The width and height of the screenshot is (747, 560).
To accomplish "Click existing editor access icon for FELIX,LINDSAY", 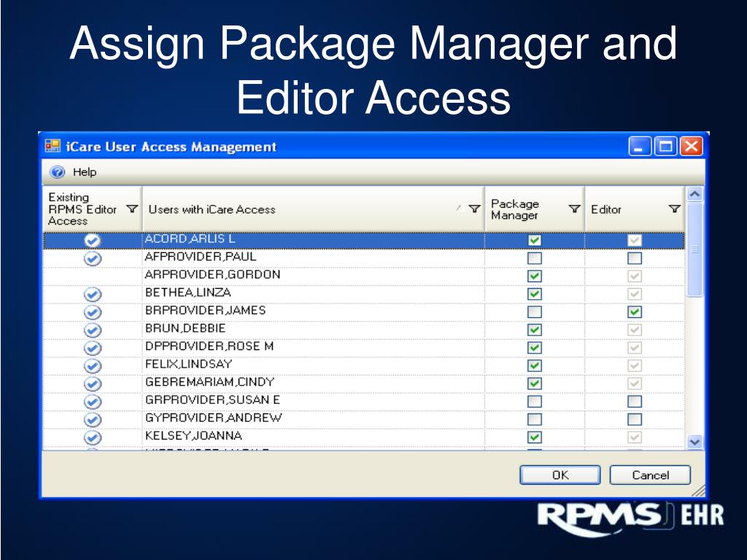I will [93, 366].
